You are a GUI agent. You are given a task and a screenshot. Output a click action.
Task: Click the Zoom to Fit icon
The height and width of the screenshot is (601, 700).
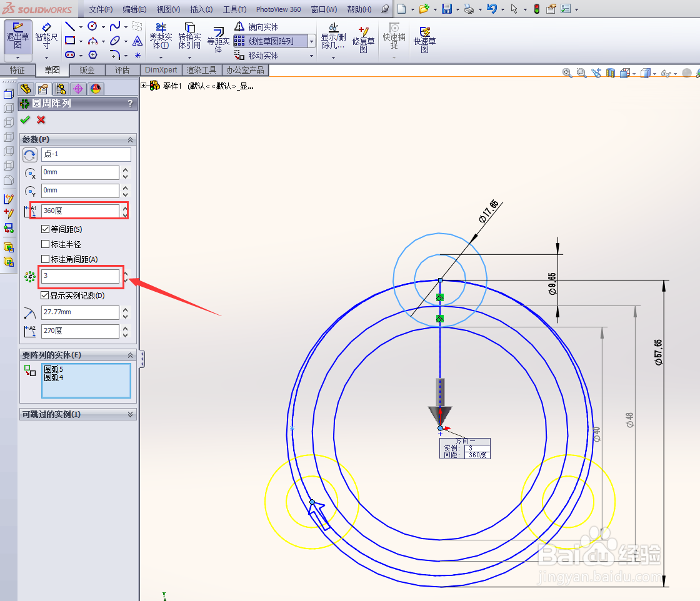567,72
